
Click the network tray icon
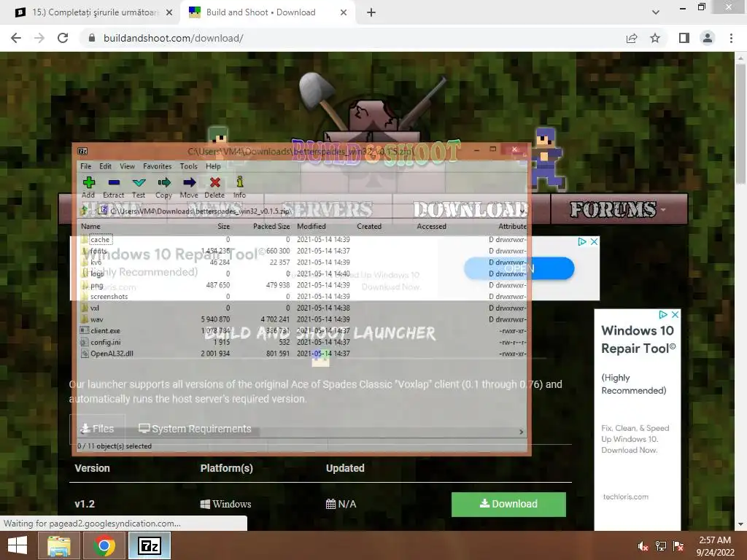pyautogui.click(x=661, y=546)
